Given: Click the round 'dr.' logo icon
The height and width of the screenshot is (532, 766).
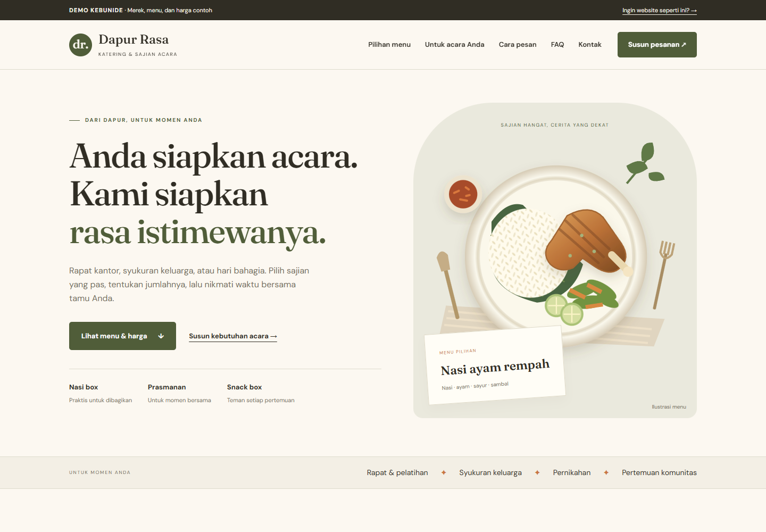Looking at the screenshot, I should point(80,45).
